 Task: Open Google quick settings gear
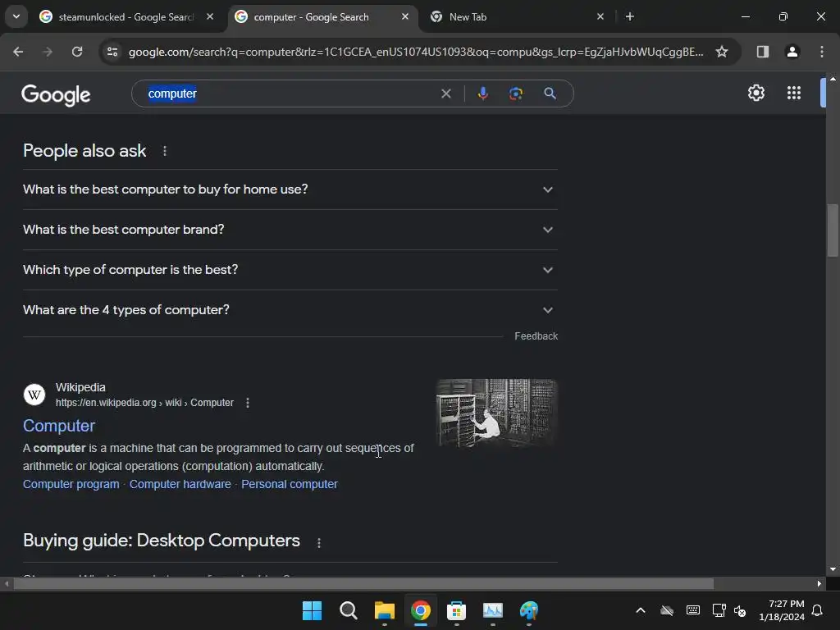pyautogui.click(x=756, y=93)
